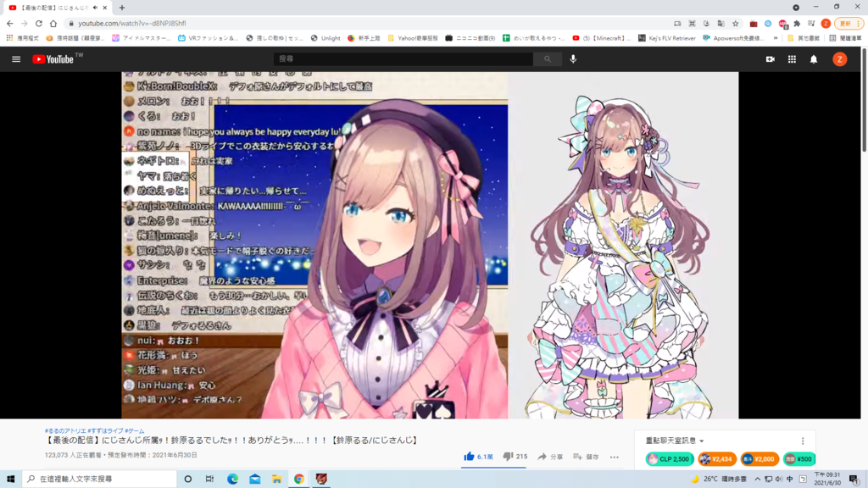
Task: Open live chat options menu
Action: (x=803, y=441)
